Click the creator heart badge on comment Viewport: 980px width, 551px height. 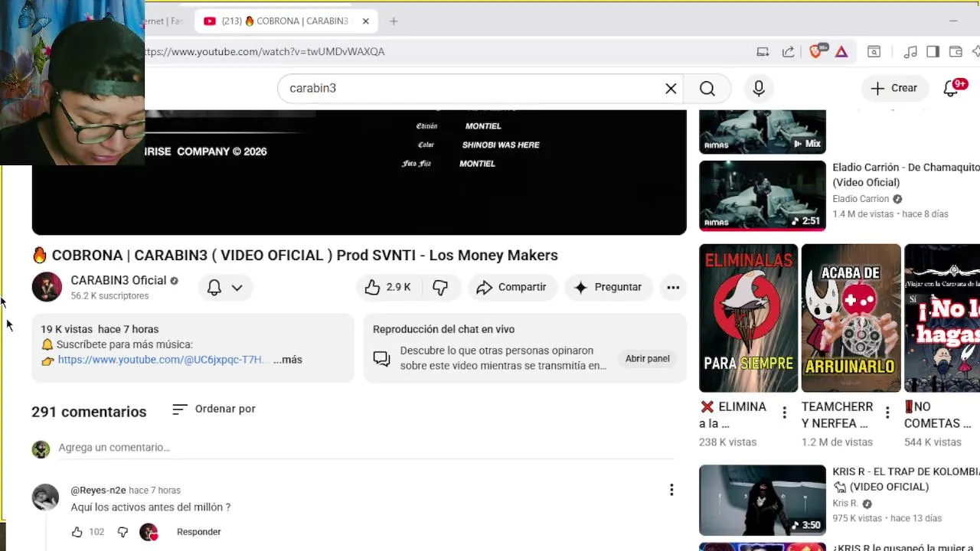click(149, 532)
